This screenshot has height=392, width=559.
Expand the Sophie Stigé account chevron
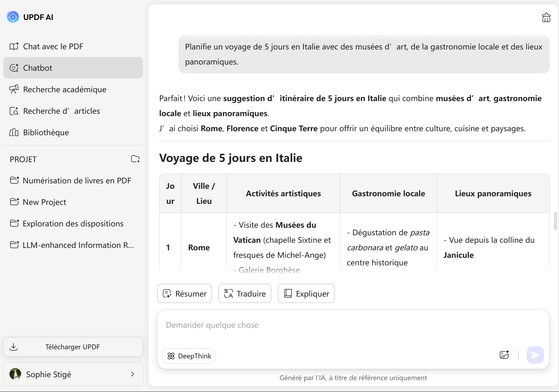pos(132,374)
